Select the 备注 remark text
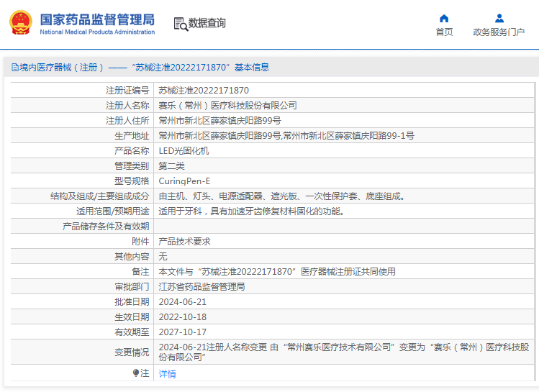This screenshot has height=392, width=539. (277, 272)
